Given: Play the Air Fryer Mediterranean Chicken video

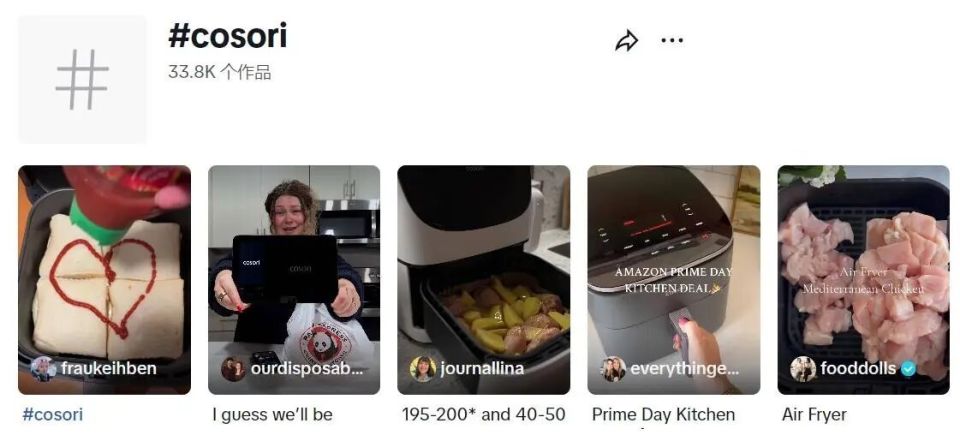Looking at the screenshot, I should coord(863,280).
